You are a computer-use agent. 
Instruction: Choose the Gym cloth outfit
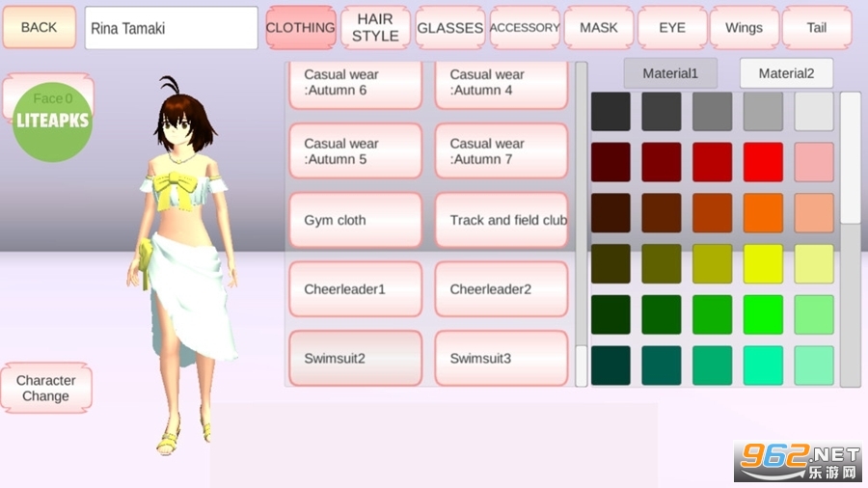pyautogui.click(x=355, y=220)
